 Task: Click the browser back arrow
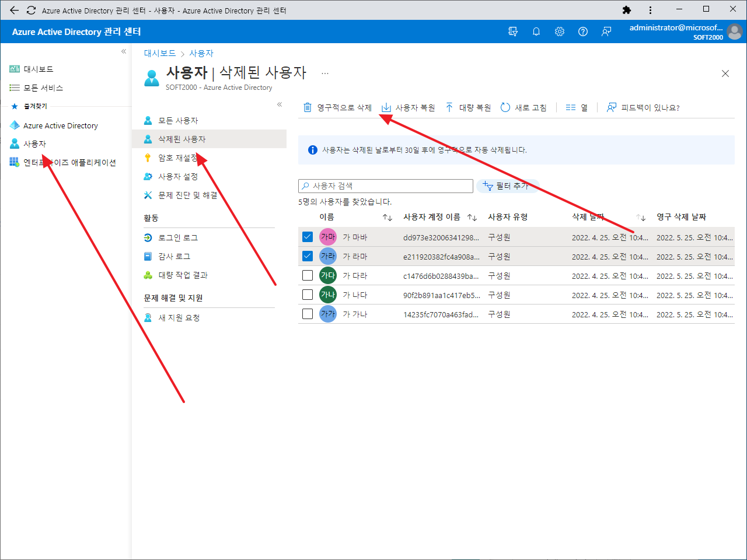click(x=14, y=10)
